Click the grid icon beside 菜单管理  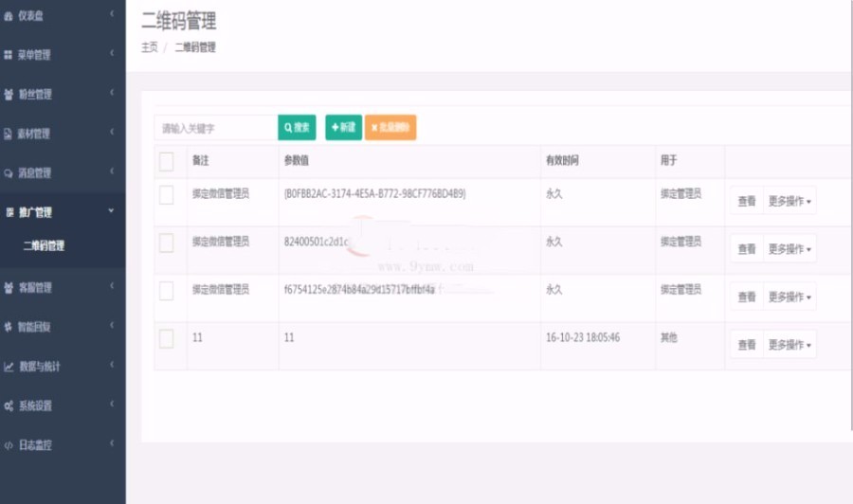pyautogui.click(x=9, y=55)
